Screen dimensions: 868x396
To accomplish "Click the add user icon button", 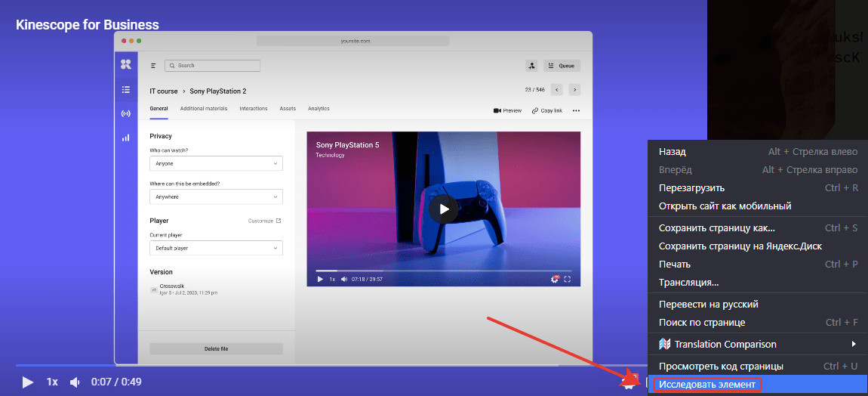I will pos(531,66).
